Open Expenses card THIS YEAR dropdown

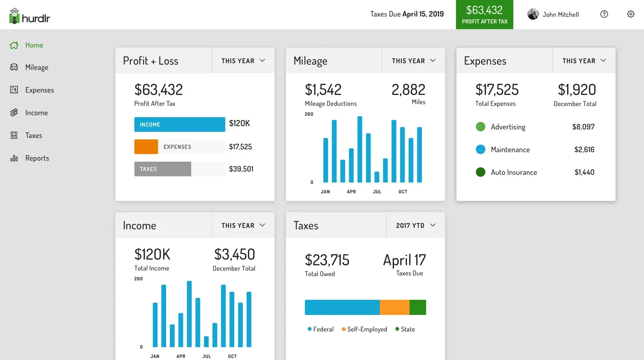(584, 61)
